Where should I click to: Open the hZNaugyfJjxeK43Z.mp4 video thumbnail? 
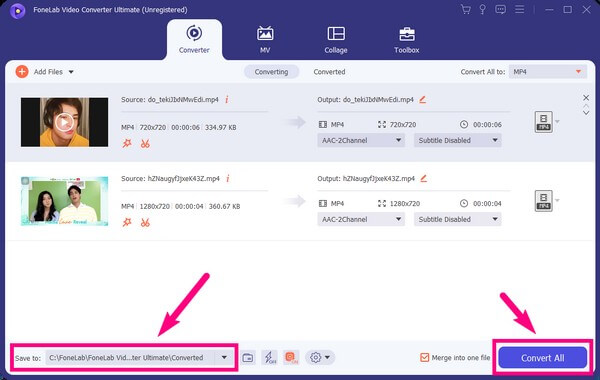pos(64,201)
